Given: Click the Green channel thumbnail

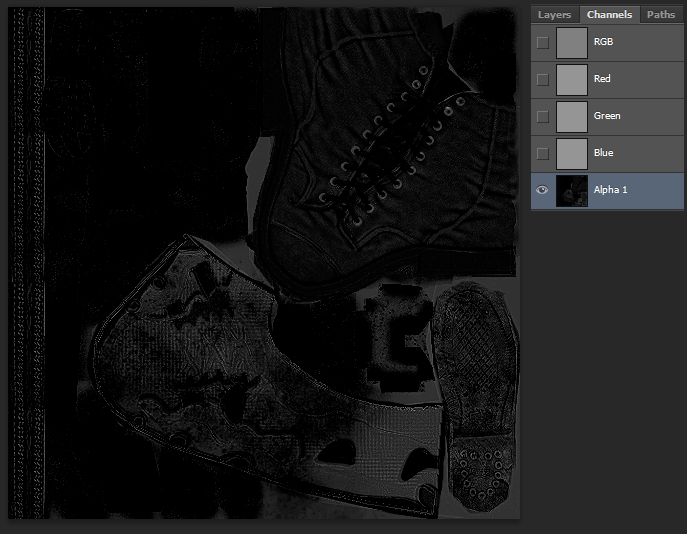Looking at the screenshot, I should tap(572, 117).
